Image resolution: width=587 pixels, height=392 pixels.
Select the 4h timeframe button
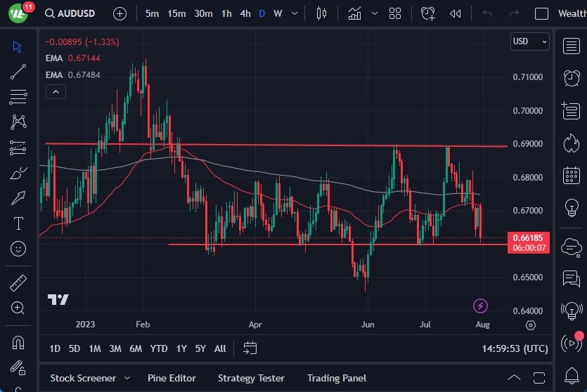245,13
